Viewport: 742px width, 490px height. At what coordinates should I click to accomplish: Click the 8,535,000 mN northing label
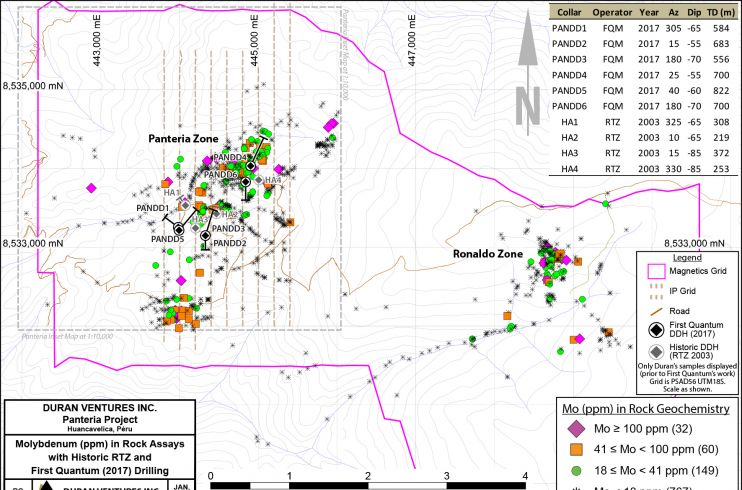point(33,86)
